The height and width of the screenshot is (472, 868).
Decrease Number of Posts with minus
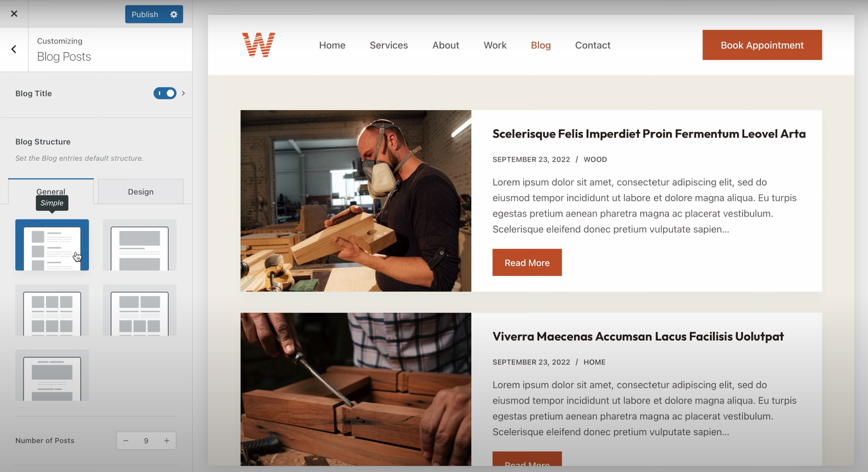tap(126, 441)
